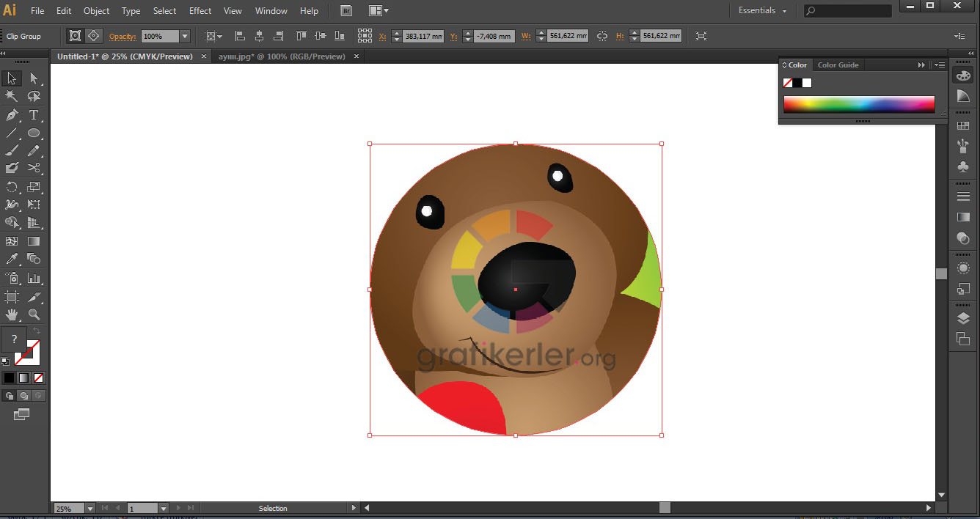Image resolution: width=980 pixels, height=519 pixels.
Task: Open the Transparency panel in dock
Action: pyautogui.click(x=963, y=238)
